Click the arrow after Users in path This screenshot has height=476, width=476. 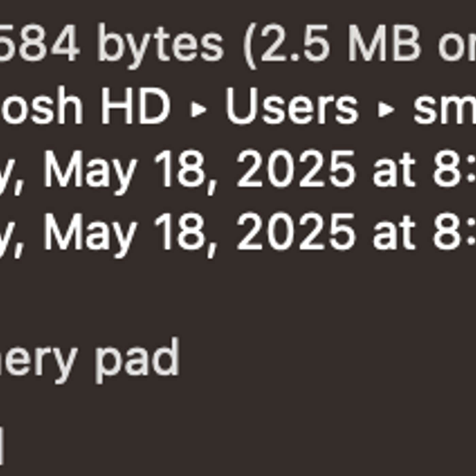coord(386,110)
